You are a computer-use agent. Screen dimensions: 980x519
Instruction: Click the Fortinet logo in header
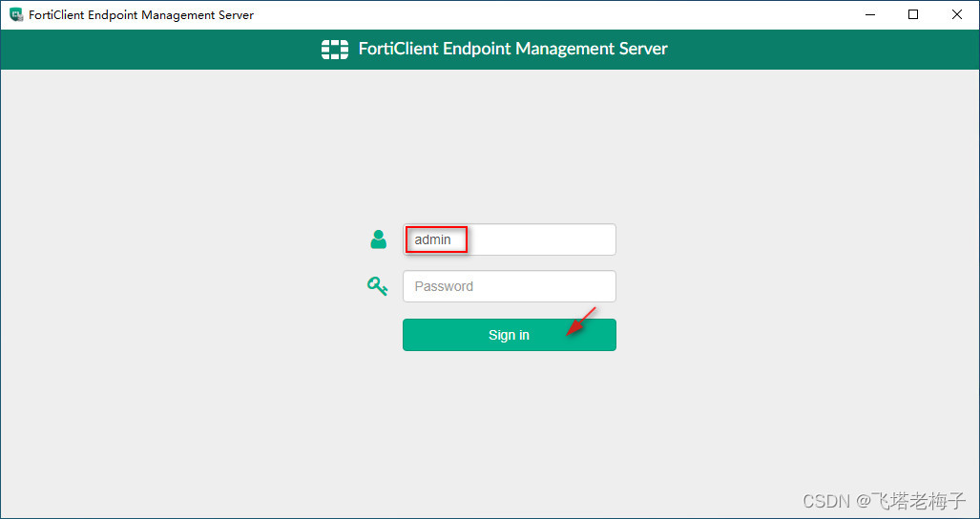[x=335, y=49]
